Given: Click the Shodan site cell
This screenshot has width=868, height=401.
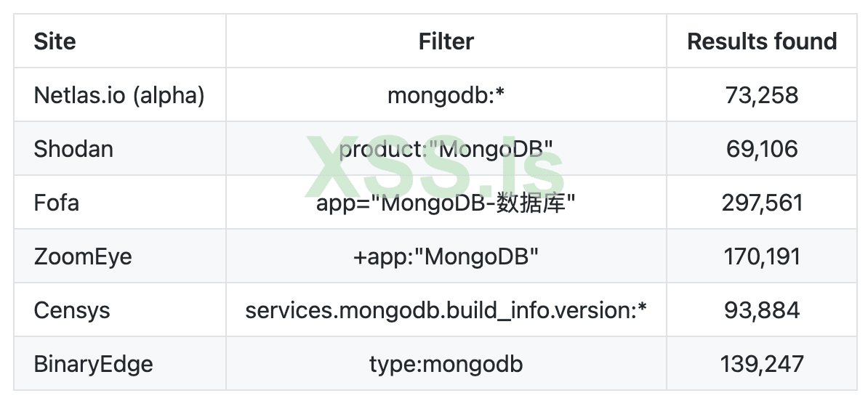Looking at the screenshot, I should 73,149.
